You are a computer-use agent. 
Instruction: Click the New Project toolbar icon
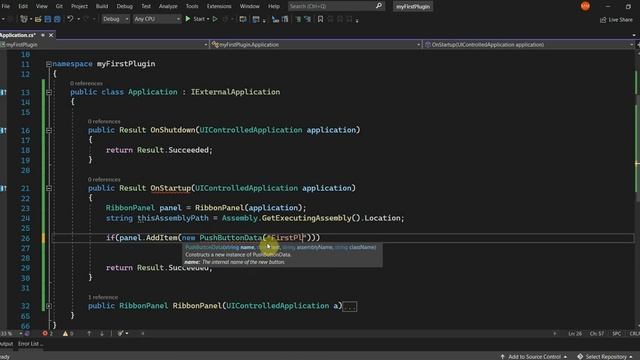coord(24,19)
